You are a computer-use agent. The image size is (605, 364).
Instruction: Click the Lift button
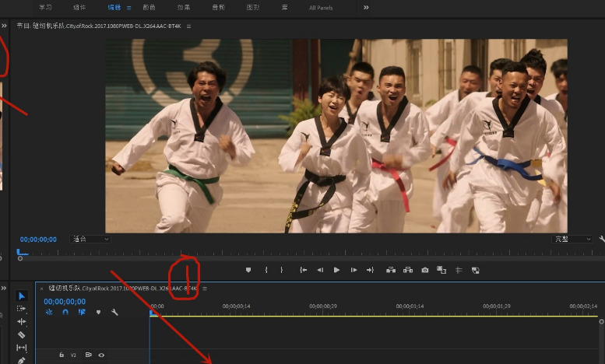(x=391, y=270)
